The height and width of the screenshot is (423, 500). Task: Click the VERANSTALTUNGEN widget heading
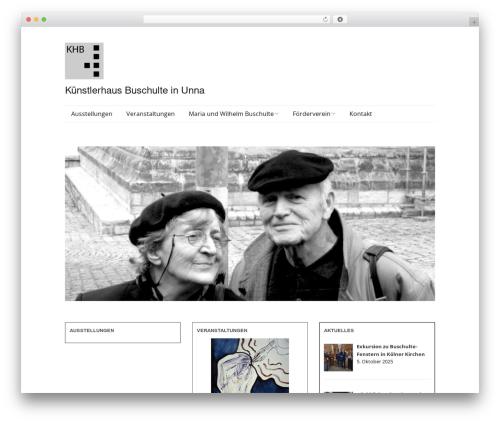tap(222, 330)
